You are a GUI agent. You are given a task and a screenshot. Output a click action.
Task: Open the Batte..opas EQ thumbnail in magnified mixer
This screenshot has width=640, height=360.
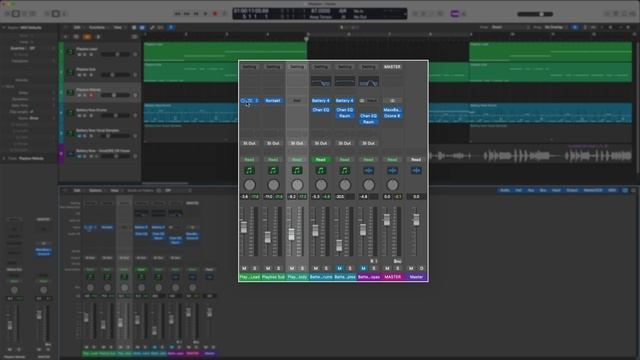pyautogui.click(x=369, y=82)
